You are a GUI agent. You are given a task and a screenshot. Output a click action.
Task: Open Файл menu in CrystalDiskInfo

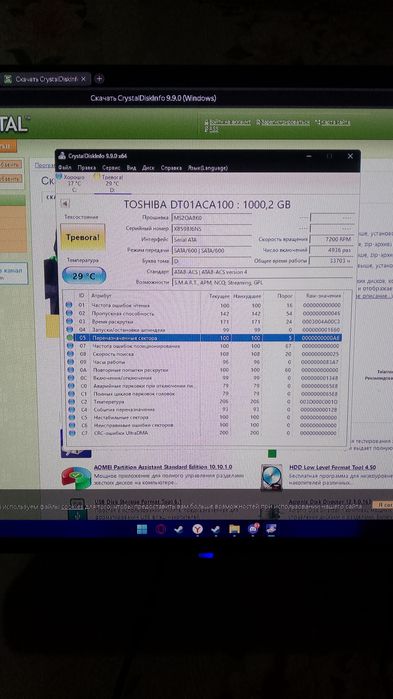pyautogui.click(x=65, y=168)
